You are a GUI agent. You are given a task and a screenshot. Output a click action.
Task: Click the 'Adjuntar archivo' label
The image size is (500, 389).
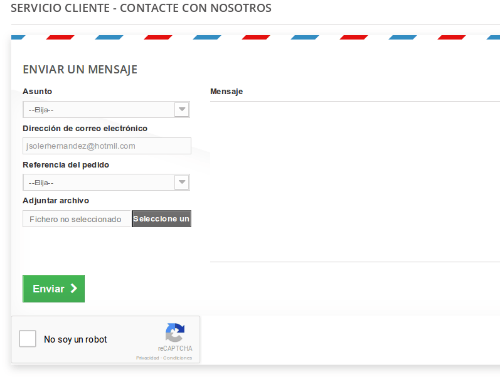click(56, 200)
